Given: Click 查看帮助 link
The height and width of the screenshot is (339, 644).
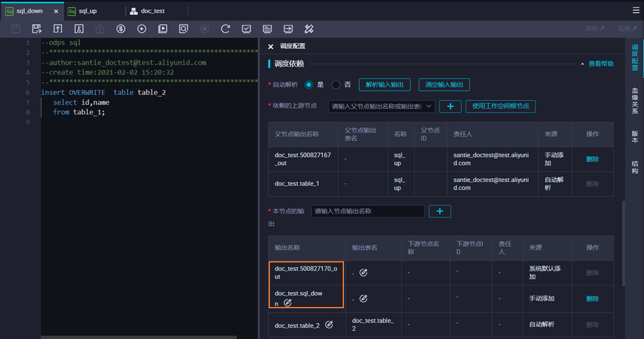Looking at the screenshot, I should pos(601,63).
